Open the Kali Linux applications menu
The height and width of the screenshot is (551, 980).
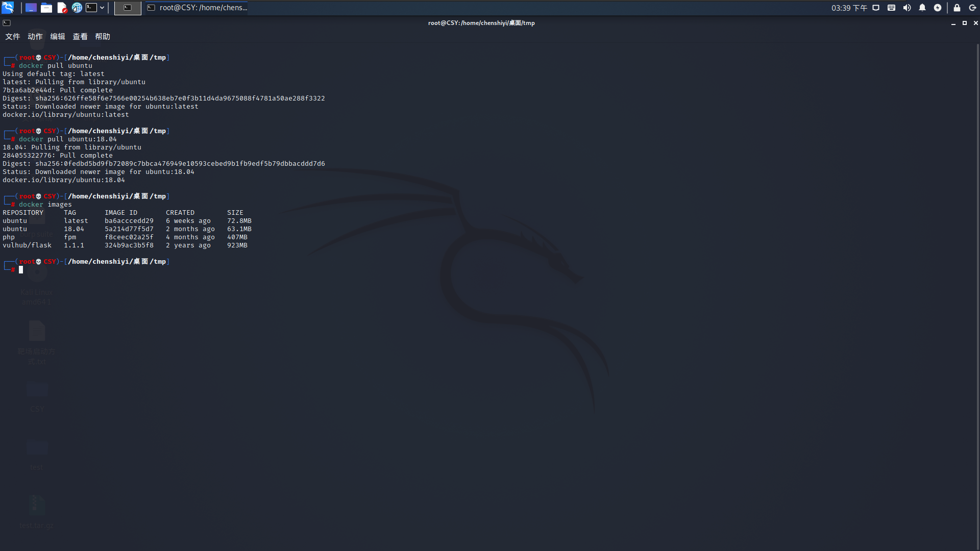[8, 8]
